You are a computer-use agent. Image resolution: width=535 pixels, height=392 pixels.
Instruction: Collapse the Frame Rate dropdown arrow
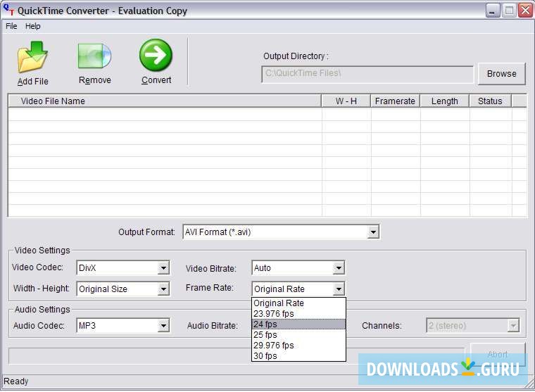pyautogui.click(x=339, y=289)
